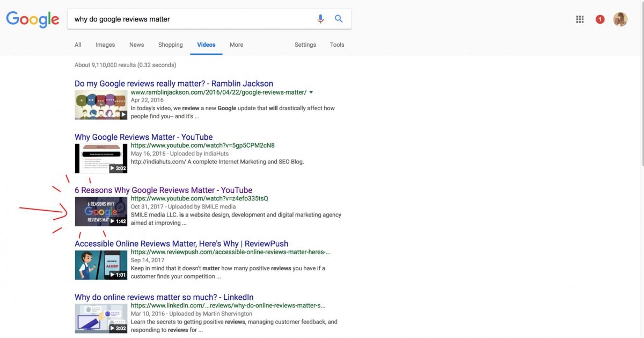Click the youtube.com/watch?v=5gp5CPM2cN8 URL
Image resolution: width=644 pixels, height=338 pixels.
pyautogui.click(x=203, y=145)
